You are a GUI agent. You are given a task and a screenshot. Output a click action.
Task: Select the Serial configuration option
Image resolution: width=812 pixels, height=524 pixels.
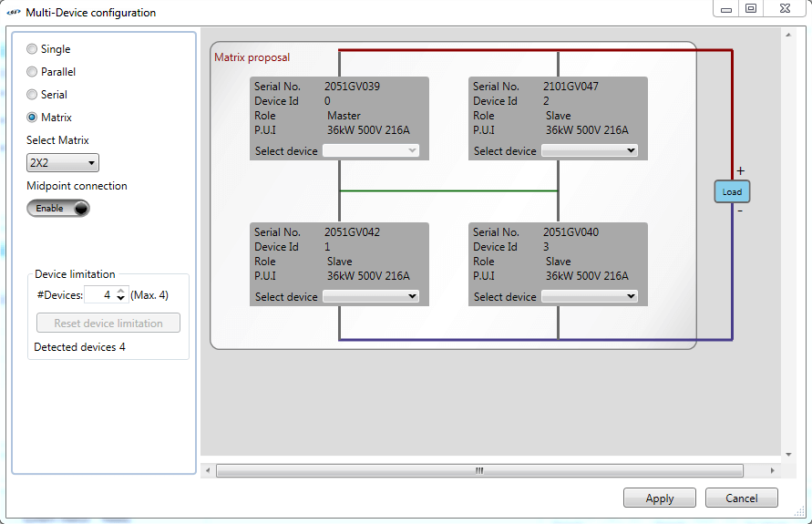(x=33, y=95)
